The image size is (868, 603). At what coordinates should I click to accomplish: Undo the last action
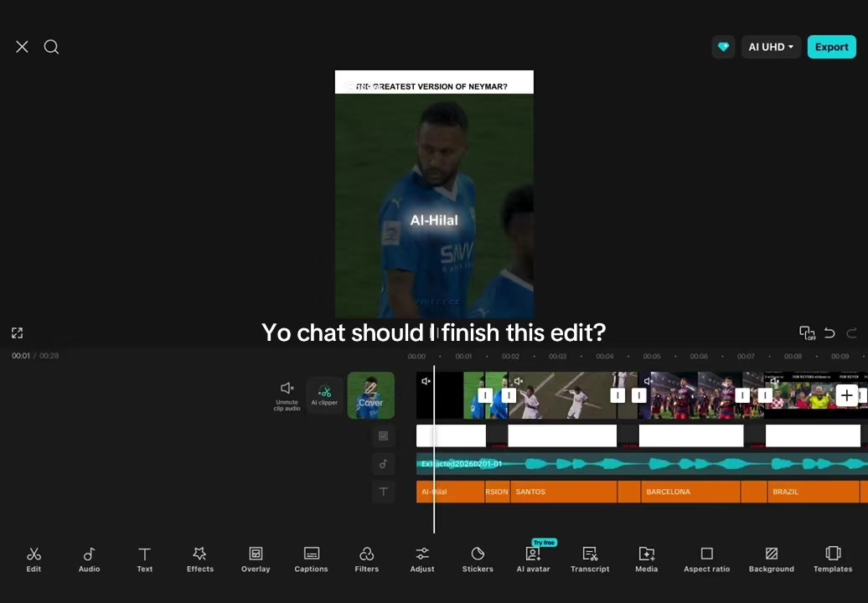pos(829,333)
